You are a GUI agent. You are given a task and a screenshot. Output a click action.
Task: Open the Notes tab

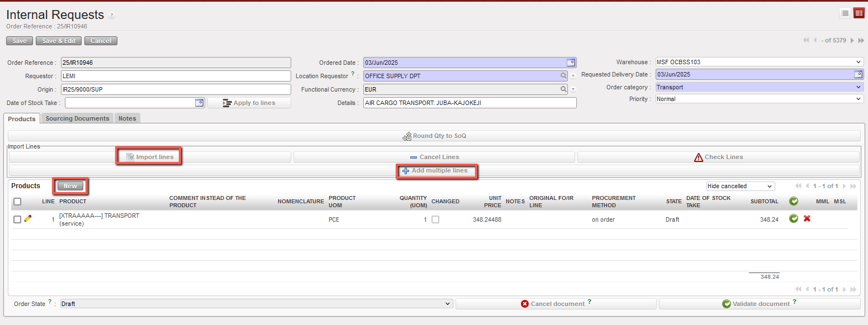pos(127,118)
